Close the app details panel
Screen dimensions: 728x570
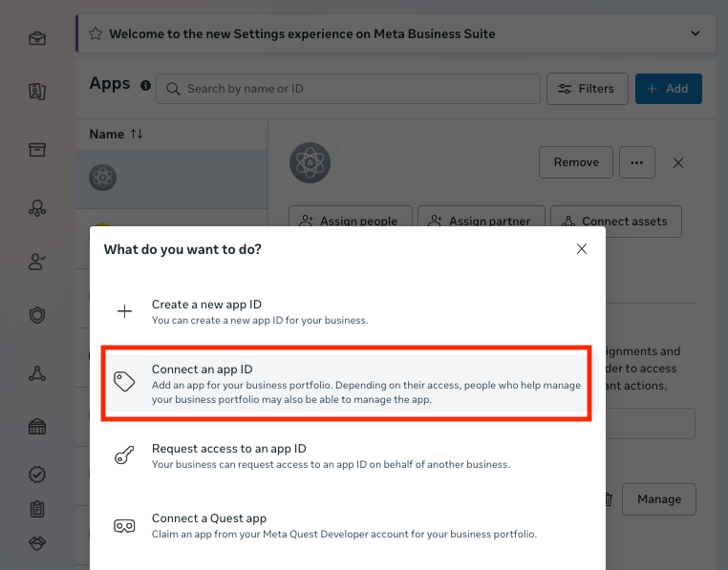[678, 163]
